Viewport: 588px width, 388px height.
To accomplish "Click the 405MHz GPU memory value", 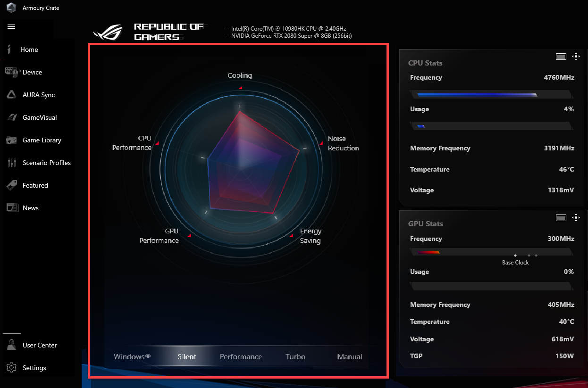I will pyautogui.click(x=561, y=305).
